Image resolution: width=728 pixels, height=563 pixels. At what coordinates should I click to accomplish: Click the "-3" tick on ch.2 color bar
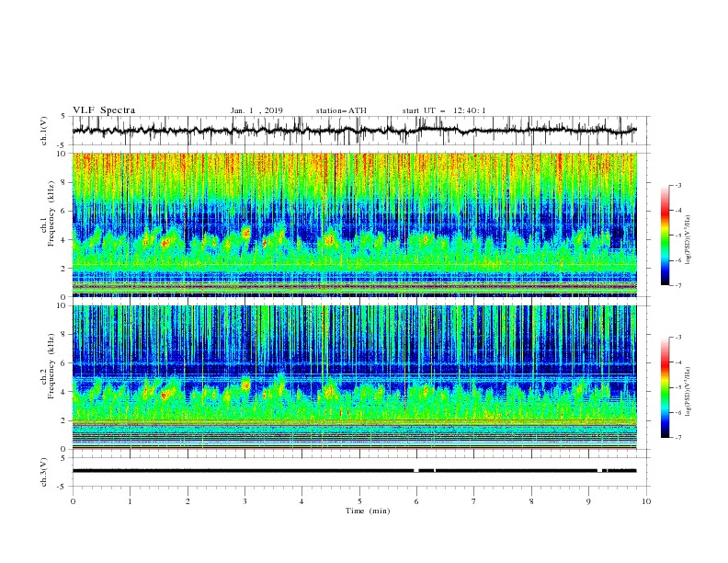pyautogui.click(x=677, y=338)
